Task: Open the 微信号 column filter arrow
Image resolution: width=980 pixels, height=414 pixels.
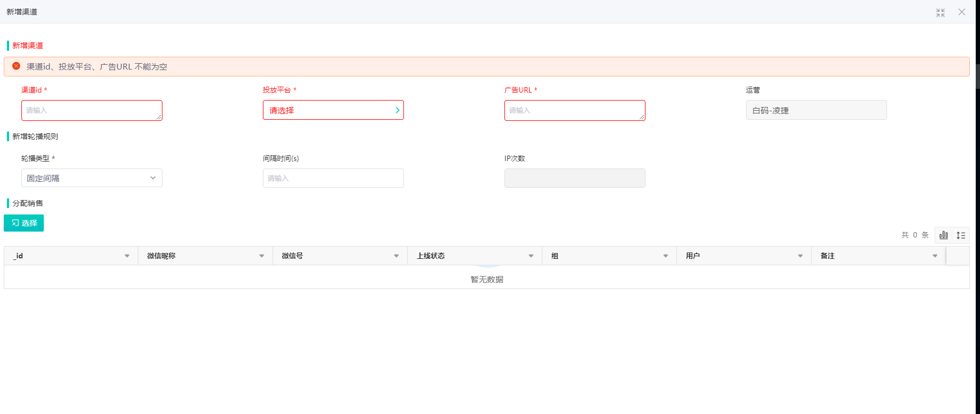Action: [396, 256]
